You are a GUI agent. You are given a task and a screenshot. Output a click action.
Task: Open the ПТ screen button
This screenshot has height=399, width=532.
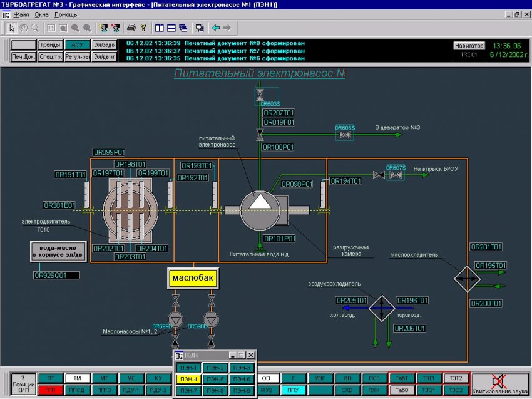point(50,378)
